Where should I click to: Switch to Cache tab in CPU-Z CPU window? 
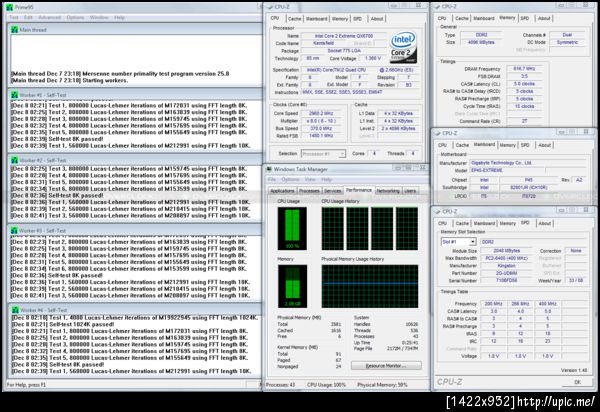(294, 19)
